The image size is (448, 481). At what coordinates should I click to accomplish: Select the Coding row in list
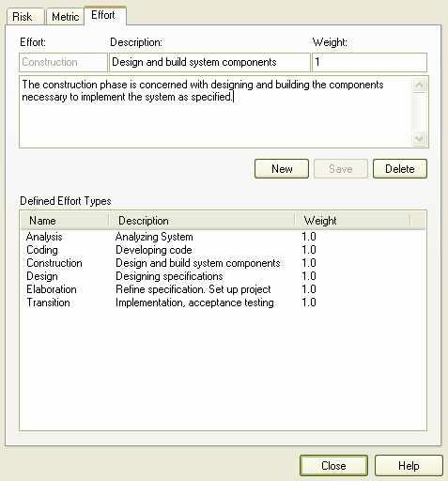point(223,250)
